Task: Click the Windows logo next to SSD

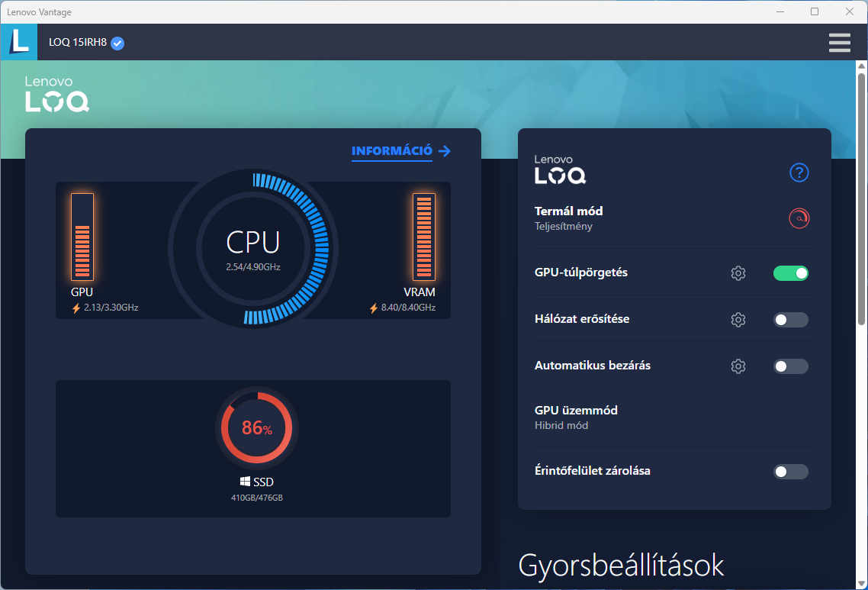Action: (246, 482)
